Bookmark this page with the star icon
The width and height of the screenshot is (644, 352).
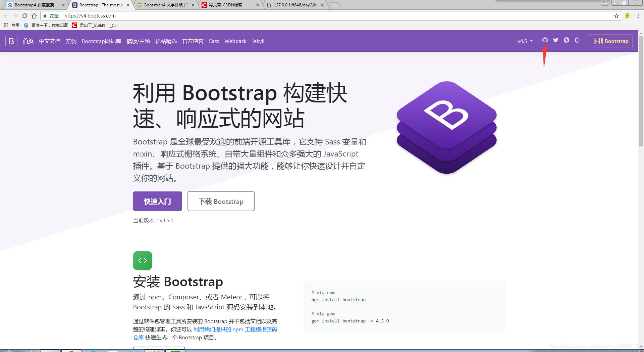pos(616,16)
